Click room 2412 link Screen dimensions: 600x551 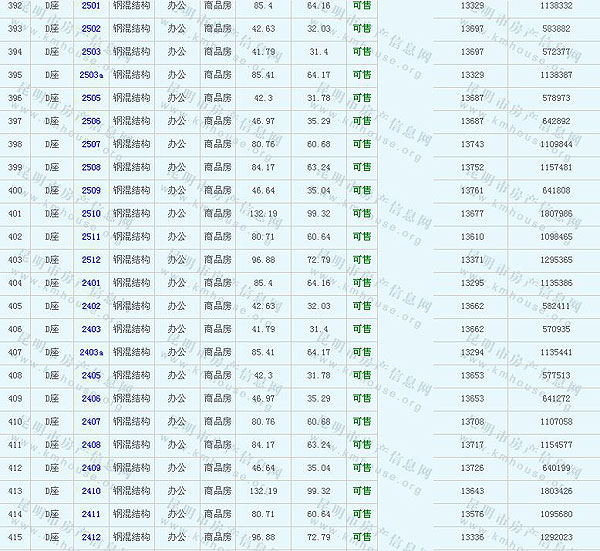(91, 537)
